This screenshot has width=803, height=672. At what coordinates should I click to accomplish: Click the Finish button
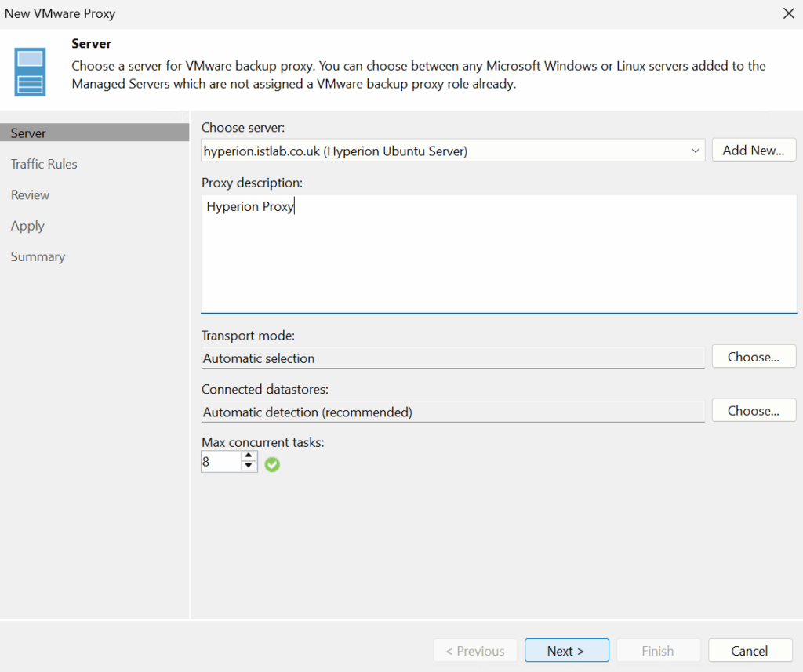tap(658, 651)
